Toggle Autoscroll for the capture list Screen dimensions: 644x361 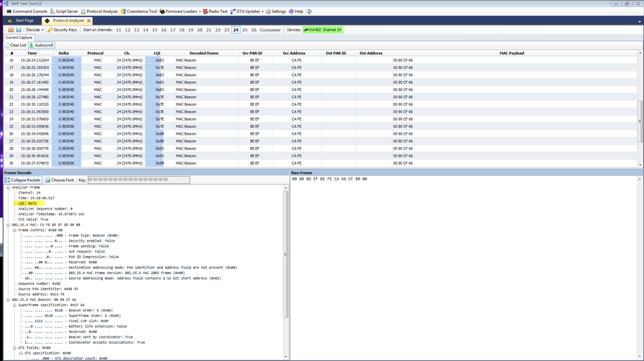point(41,45)
